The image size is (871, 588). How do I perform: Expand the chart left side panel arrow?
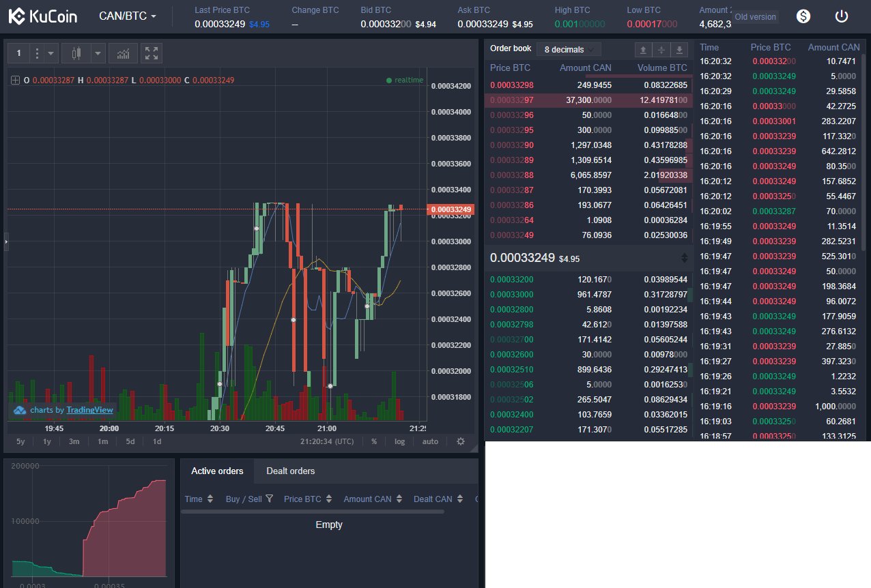pos(6,241)
